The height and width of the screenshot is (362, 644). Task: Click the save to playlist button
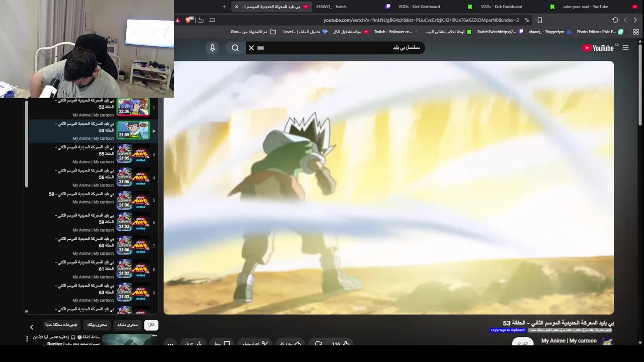(222, 344)
